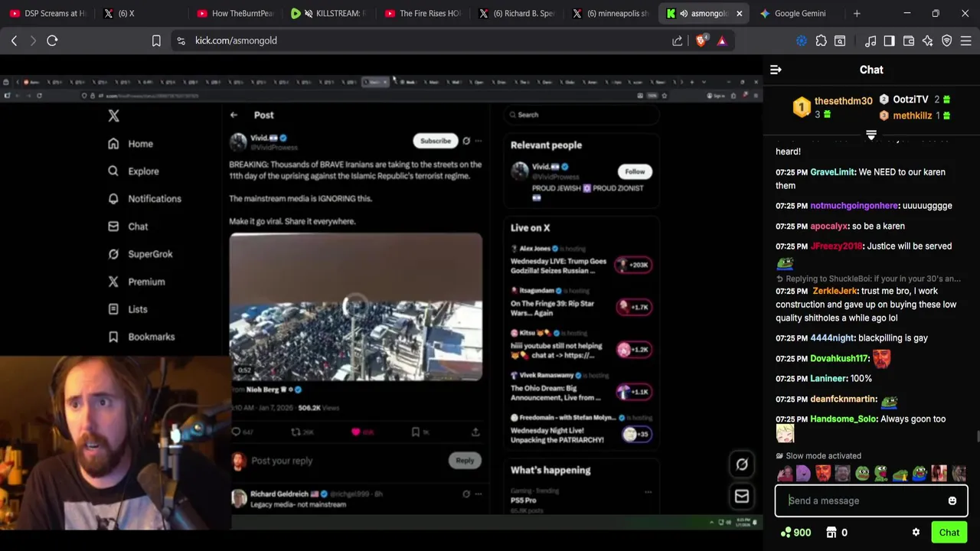The image size is (980, 551).
Task: Open the music note playlist icon
Action: pyautogui.click(x=871, y=41)
